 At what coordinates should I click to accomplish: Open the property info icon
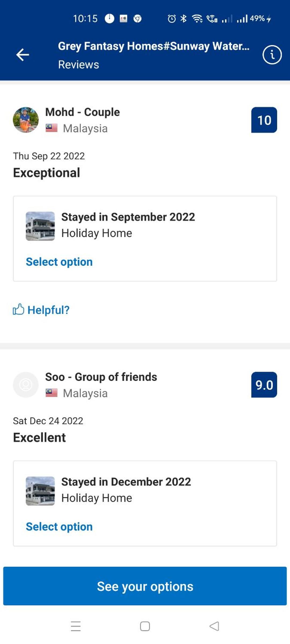272,55
